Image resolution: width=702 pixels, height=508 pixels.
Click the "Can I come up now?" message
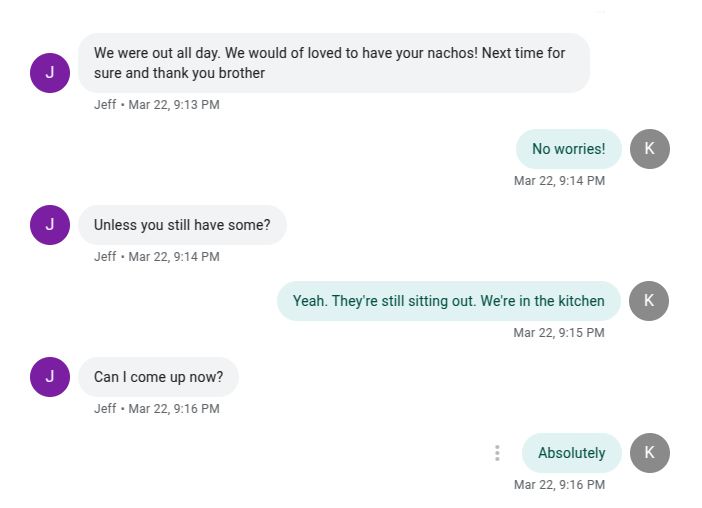pos(158,377)
